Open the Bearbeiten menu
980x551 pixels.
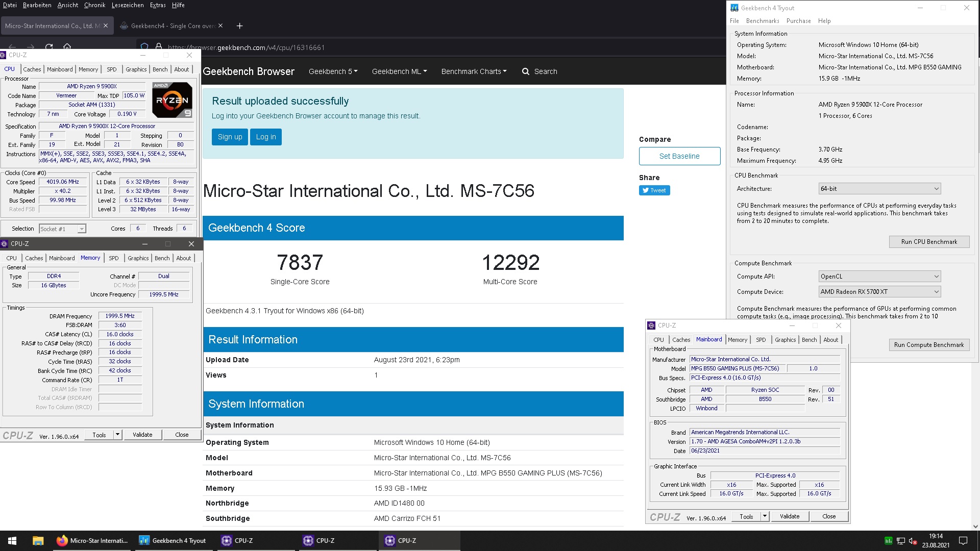(x=37, y=5)
